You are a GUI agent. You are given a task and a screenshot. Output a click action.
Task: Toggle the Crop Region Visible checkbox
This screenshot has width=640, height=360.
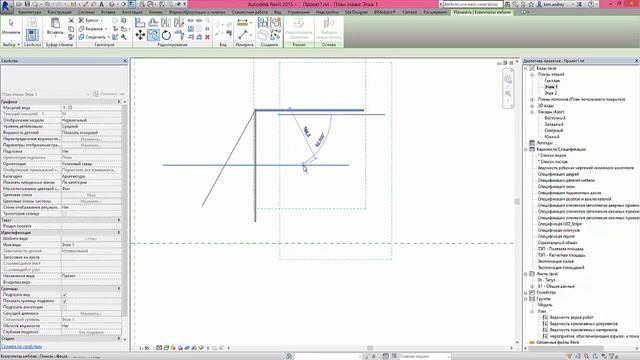[x=65, y=301]
